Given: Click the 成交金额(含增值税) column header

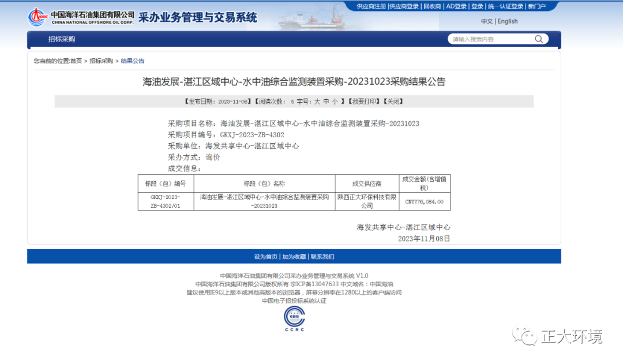Looking at the screenshot, I should point(425,183).
